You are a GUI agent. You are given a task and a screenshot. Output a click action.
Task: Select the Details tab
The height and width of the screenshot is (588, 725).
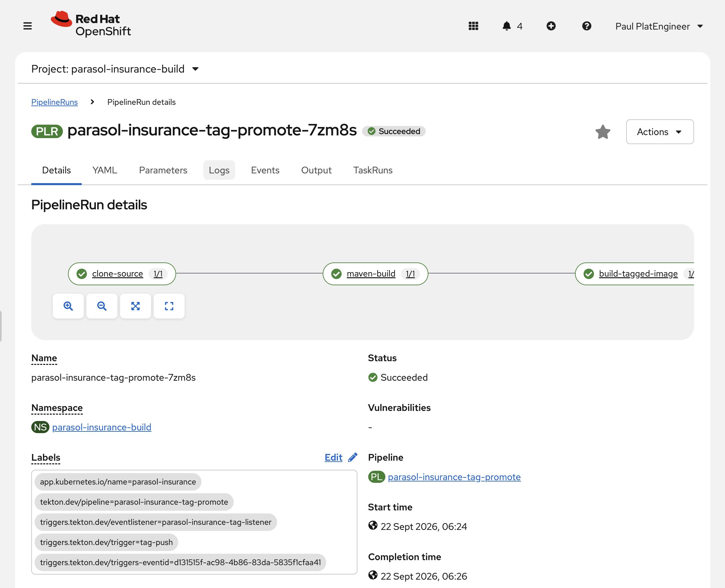(56, 170)
